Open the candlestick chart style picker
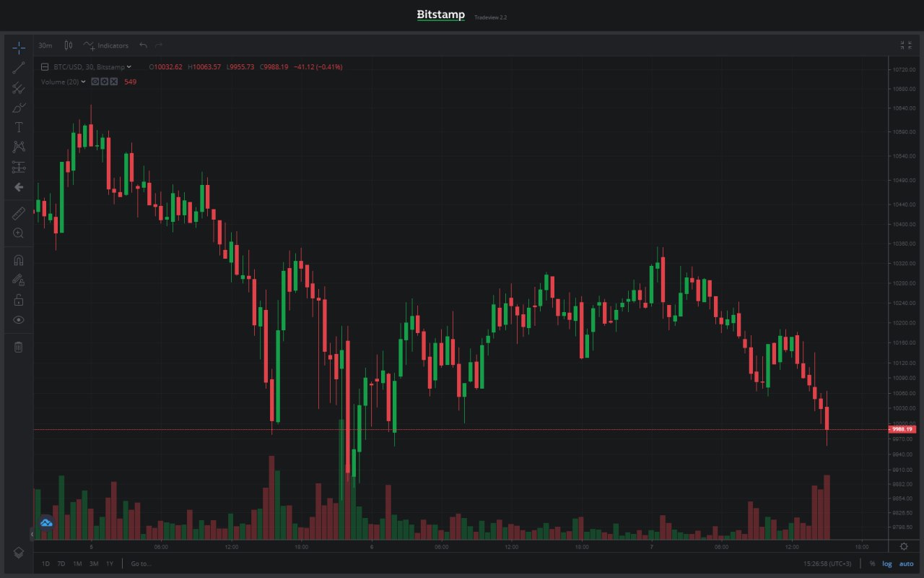The image size is (924, 578). [x=69, y=46]
